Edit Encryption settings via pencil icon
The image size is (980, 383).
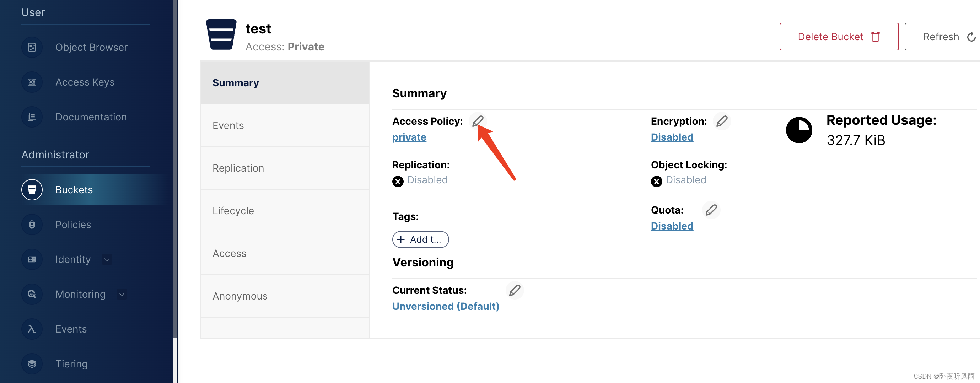point(722,121)
